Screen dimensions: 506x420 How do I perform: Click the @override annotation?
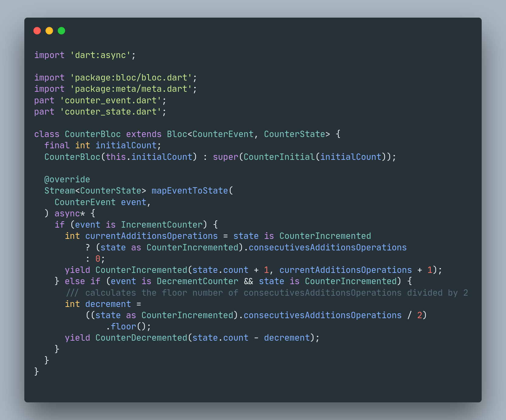point(67,179)
